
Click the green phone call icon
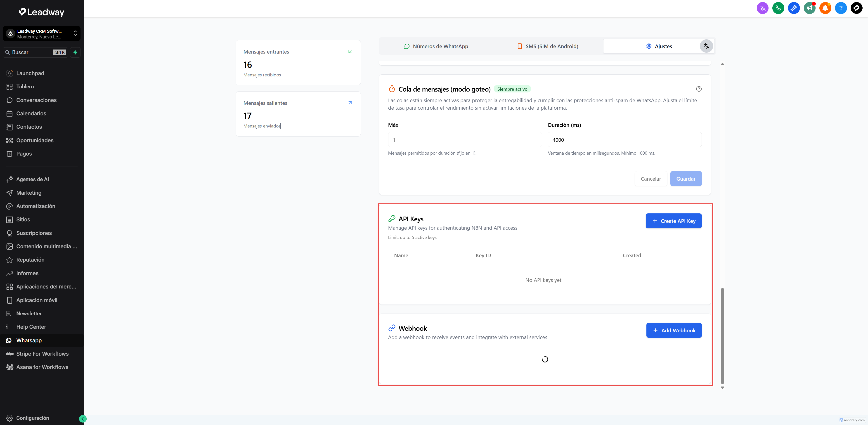tap(778, 8)
